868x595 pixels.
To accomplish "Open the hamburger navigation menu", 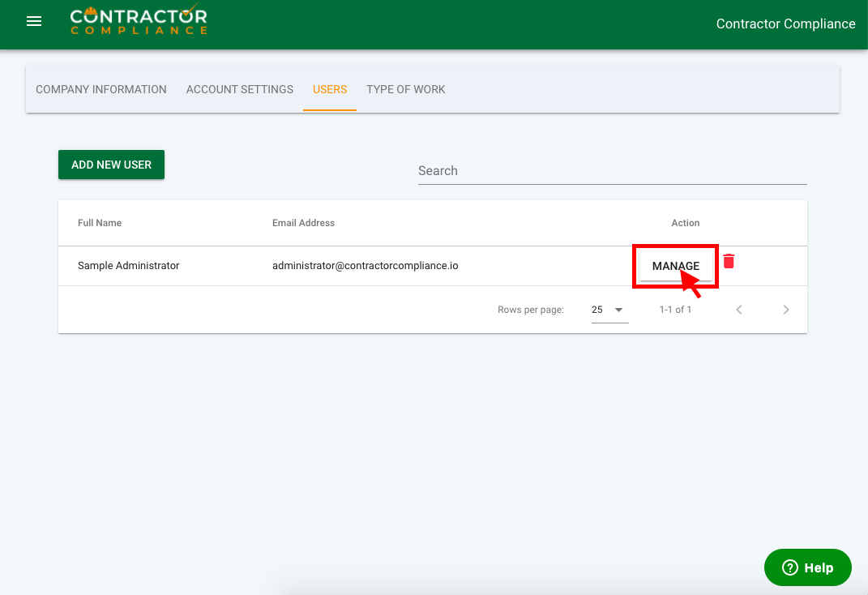I will [x=34, y=22].
